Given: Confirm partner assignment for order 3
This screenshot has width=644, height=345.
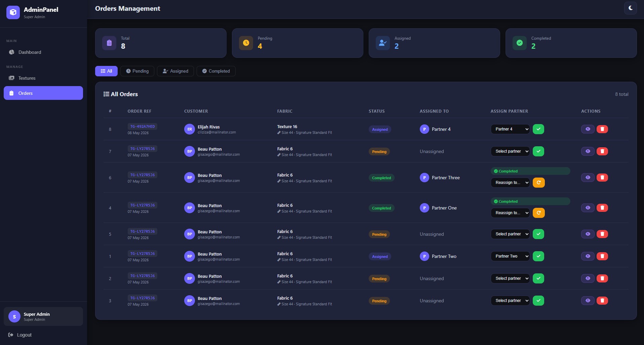Looking at the screenshot, I should tap(538, 301).
